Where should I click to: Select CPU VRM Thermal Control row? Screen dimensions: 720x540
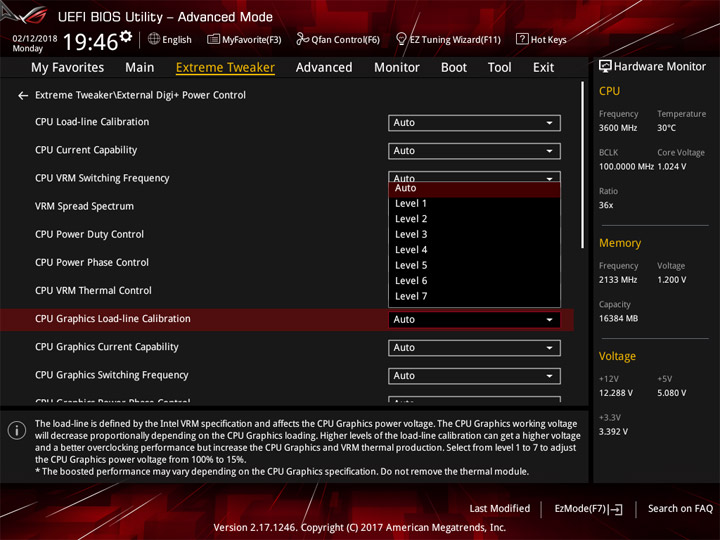click(x=93, y=291)
